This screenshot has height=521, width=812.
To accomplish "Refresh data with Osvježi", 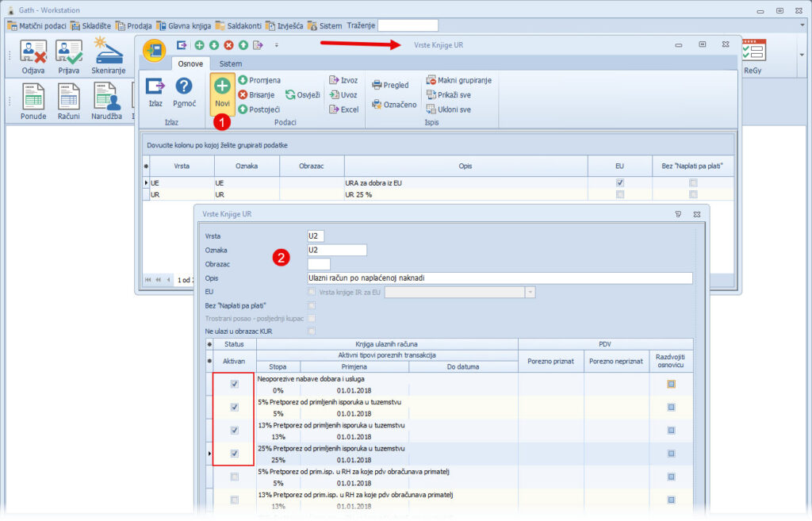I will (x=302, y=94).
